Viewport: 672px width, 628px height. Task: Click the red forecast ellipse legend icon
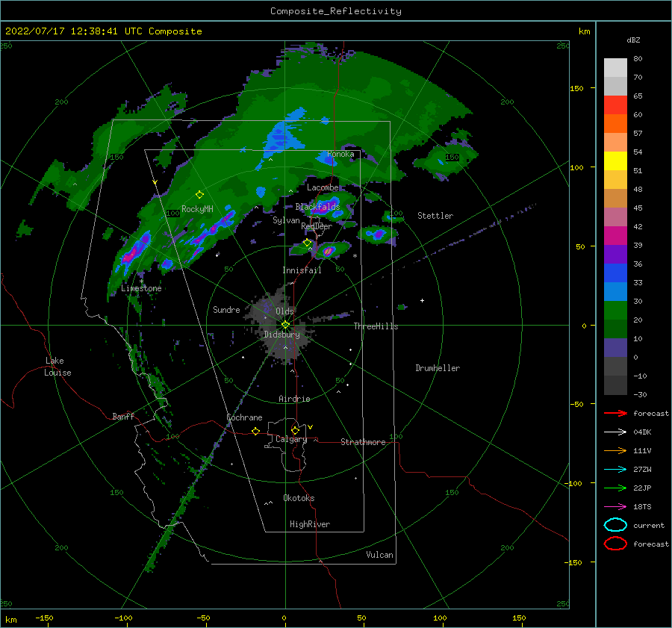(x=615, y=544)
